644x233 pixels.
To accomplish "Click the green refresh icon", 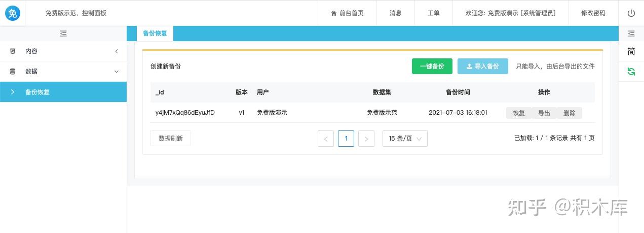I will tap(631, 72).
